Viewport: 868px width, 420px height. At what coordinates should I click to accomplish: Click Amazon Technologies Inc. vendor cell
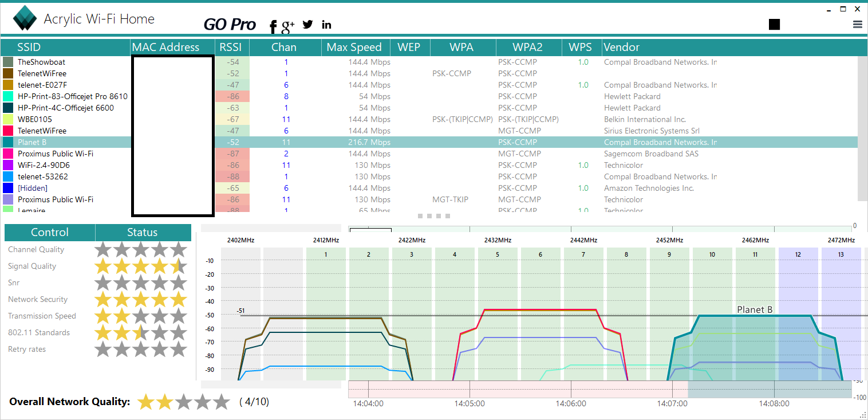[649, 188]
